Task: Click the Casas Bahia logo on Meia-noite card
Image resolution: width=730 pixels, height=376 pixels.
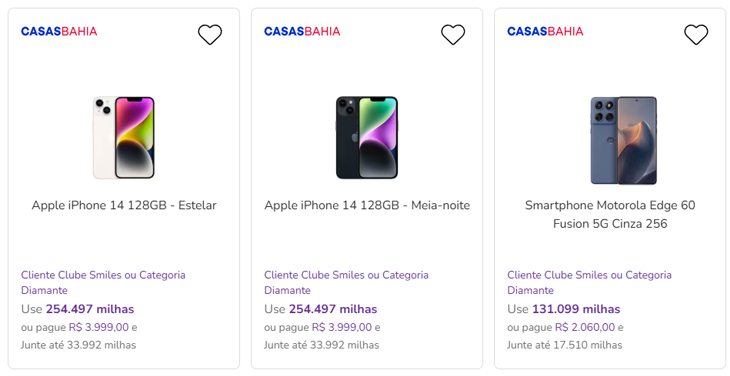Action: 302,31
